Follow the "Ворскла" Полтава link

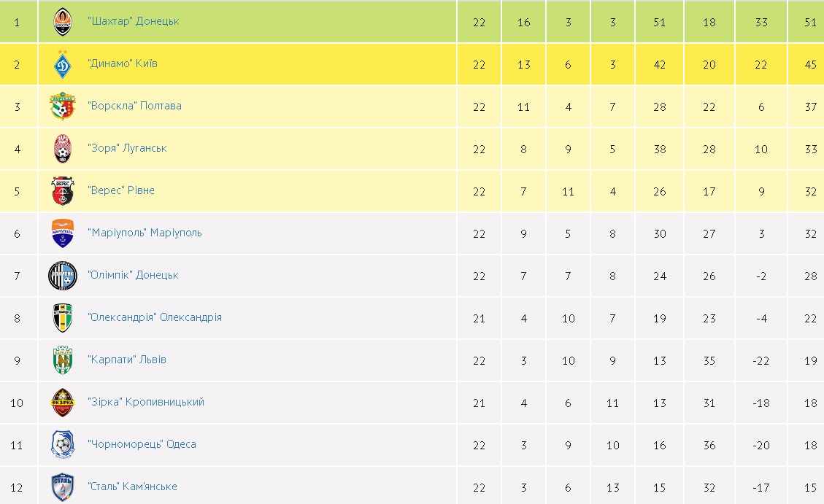(134, 106)
